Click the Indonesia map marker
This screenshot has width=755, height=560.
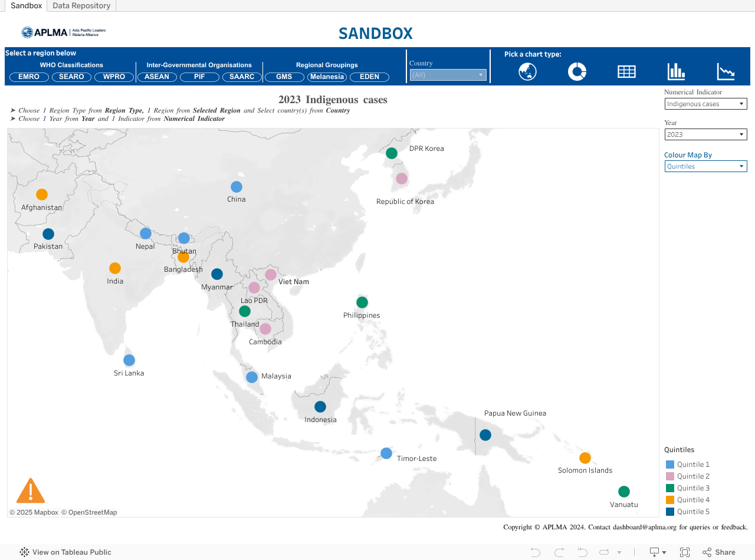click(320, 407)
